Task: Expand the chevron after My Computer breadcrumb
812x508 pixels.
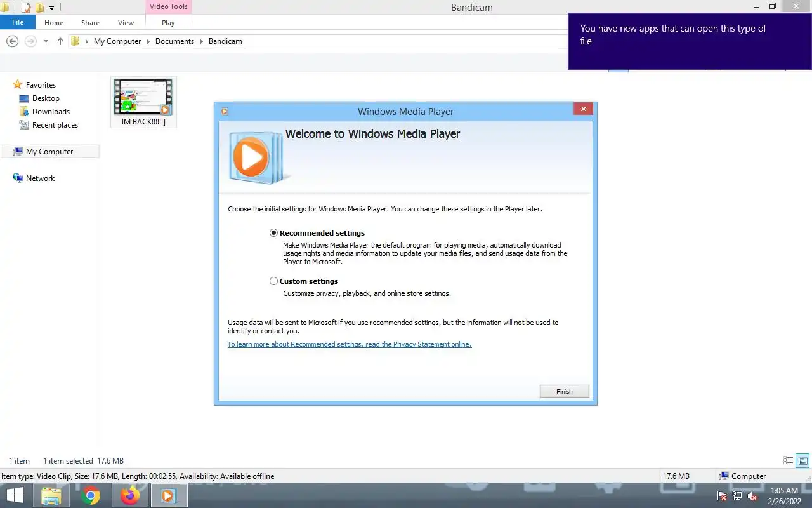Action: 148,41
